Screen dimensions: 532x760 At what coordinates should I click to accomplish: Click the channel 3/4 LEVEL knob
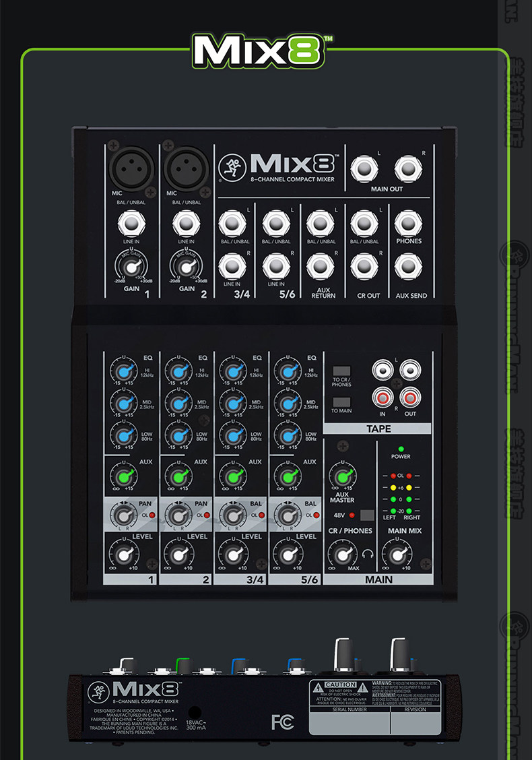(234, 554)
